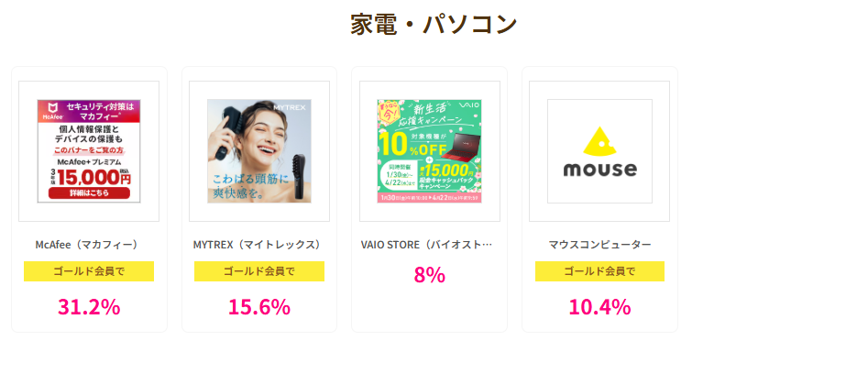Image resolution: width=868 pixels, height=374 pixels.
Task: Click 詳細はこちら button in McAfee banner
Action: pos(89,193)
